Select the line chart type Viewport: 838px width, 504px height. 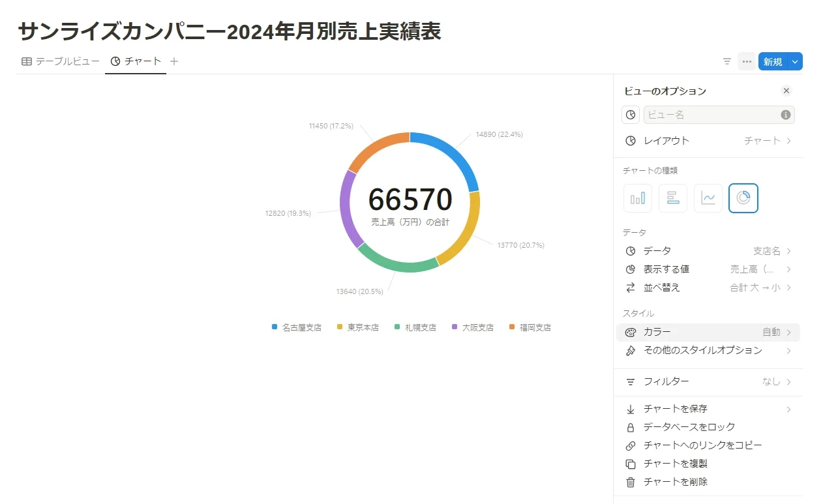[x=708, y=198]
